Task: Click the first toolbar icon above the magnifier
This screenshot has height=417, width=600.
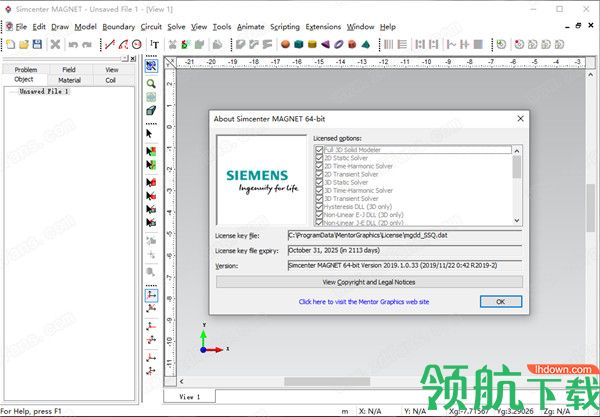Action: (151, 66)
